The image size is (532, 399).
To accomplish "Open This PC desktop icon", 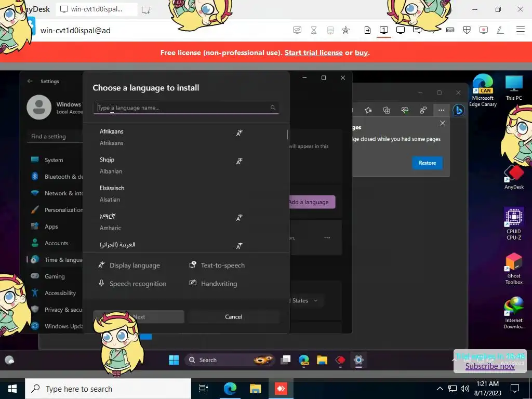I will coord(514,88).
